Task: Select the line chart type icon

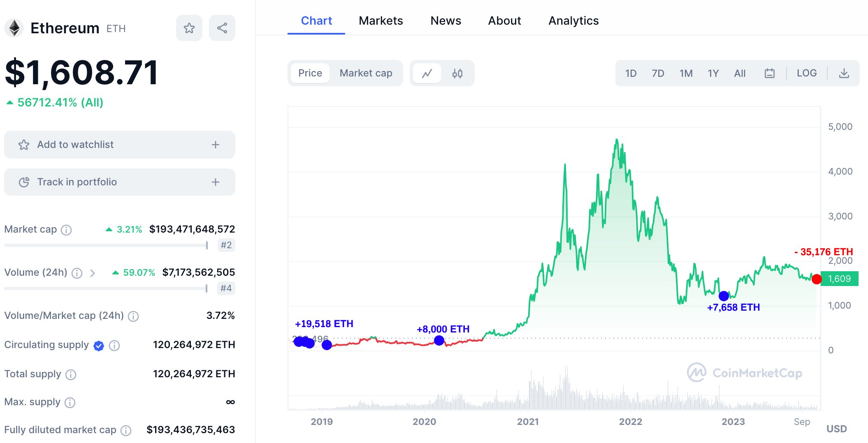Action: [427, 73]
